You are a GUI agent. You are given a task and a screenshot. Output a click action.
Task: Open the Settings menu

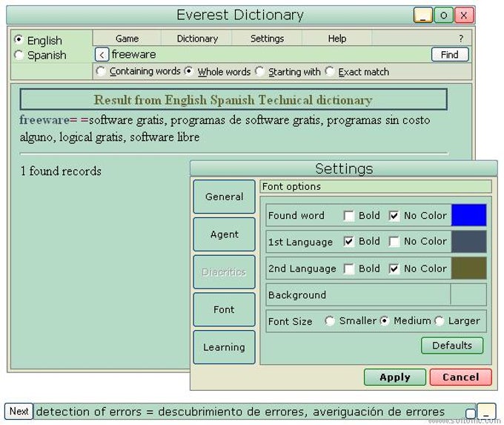coord(267,39)
